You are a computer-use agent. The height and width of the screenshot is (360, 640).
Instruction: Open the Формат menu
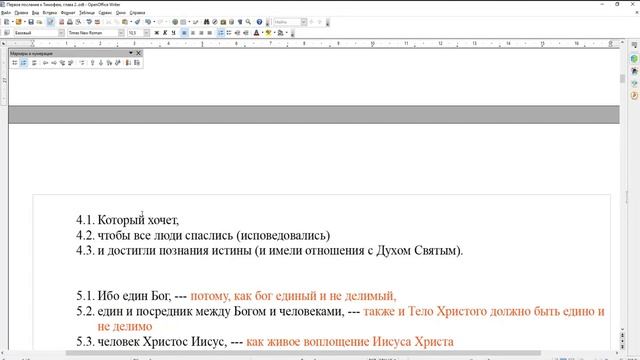pyautogui.click(x=68, y=13)
